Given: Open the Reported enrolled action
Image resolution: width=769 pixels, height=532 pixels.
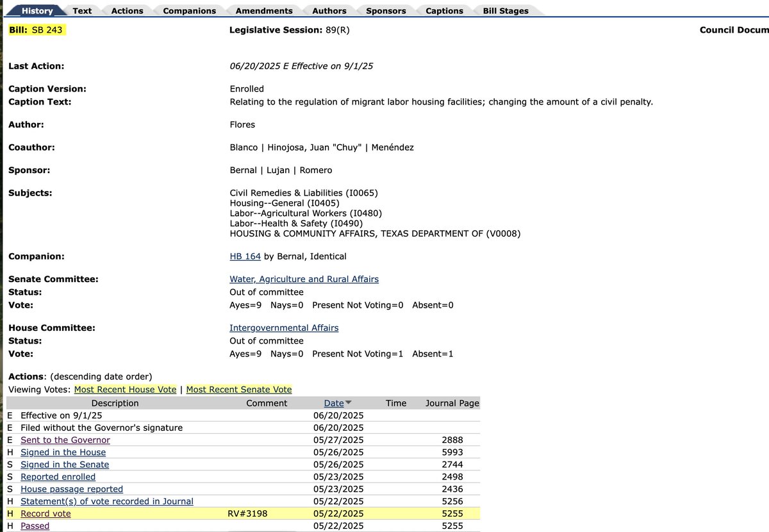Looking at the screenshot, I should pos(58,477).
